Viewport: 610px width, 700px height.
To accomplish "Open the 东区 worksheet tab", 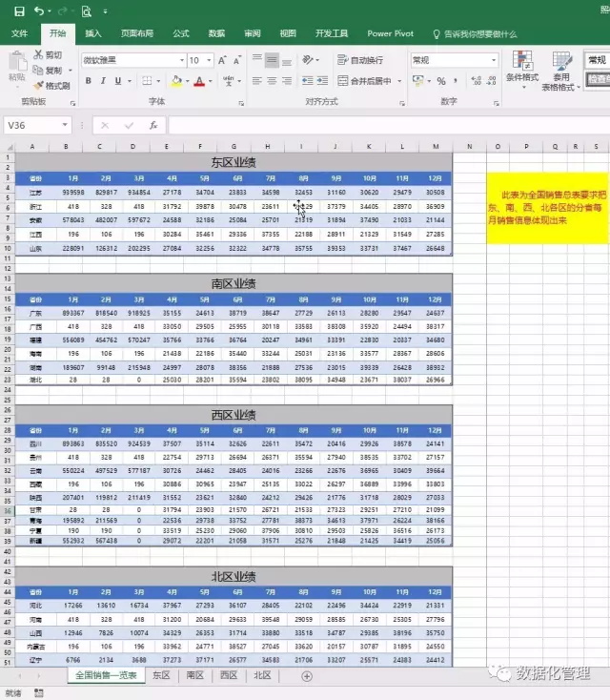I will pos(161,675).
